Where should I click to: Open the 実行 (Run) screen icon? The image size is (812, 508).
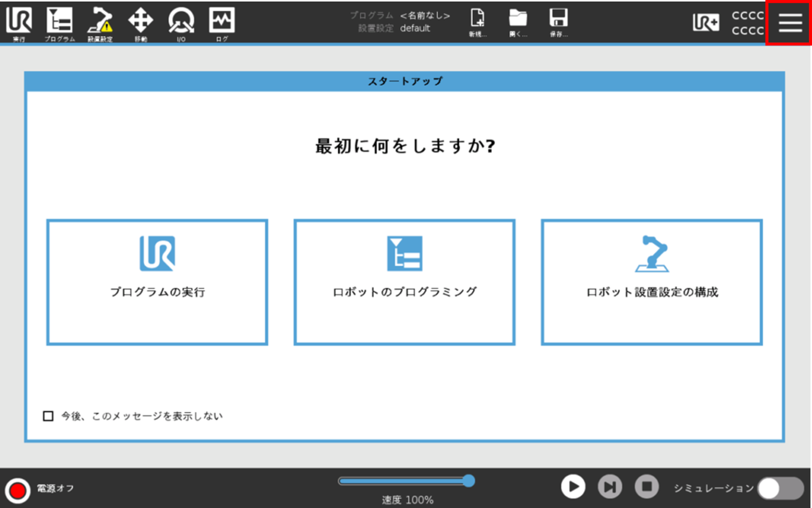(19, 23)
